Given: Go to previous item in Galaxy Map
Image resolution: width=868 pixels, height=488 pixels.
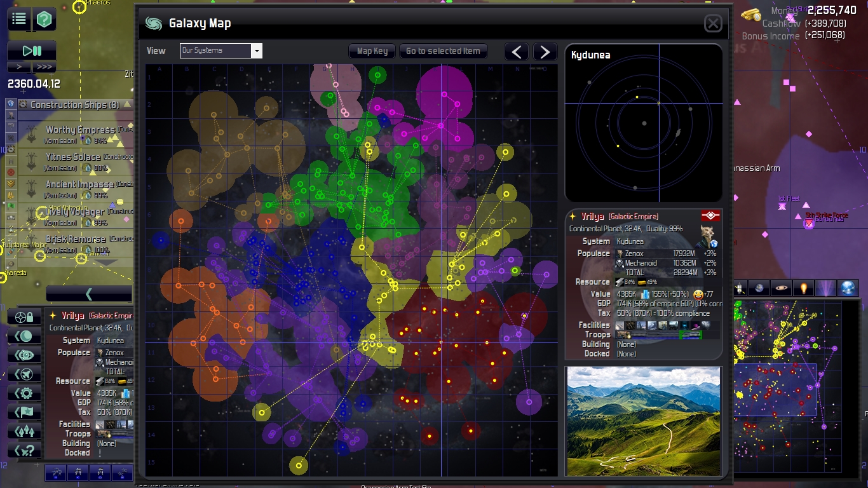Looking at the screenshot, I should [517, 52].
